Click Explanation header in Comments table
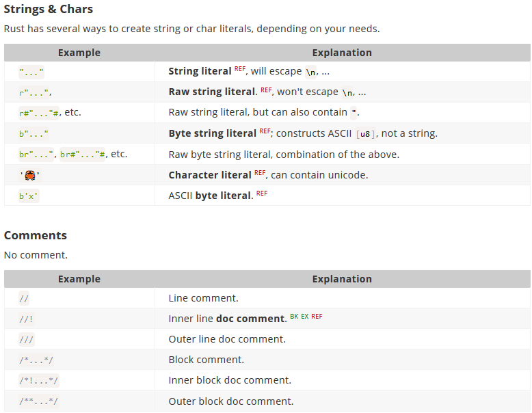 (x=342, y=279)
